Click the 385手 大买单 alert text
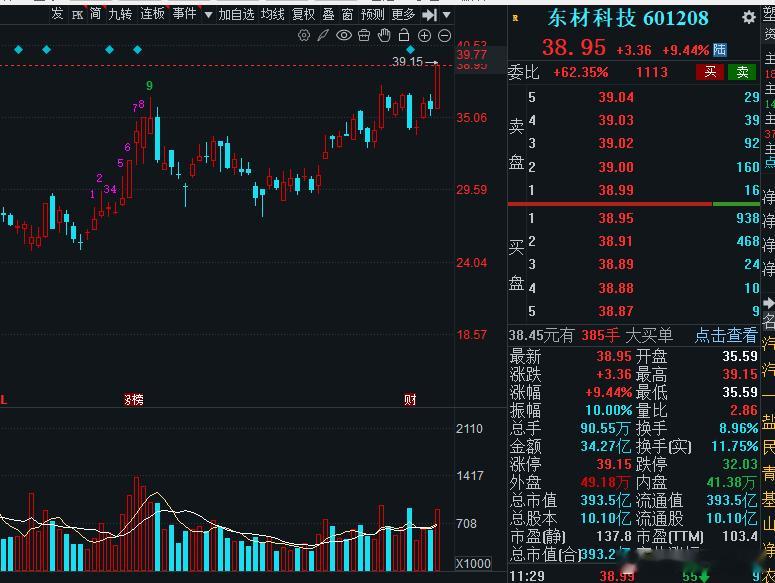The width and height of the screenshot is (775, 583). click(627, 335)
